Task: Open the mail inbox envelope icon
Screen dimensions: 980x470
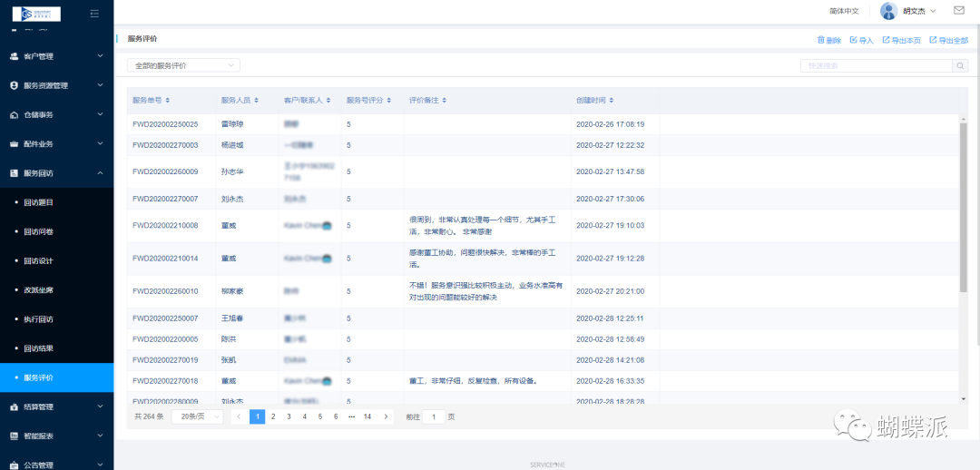Action: coord(958,11)
